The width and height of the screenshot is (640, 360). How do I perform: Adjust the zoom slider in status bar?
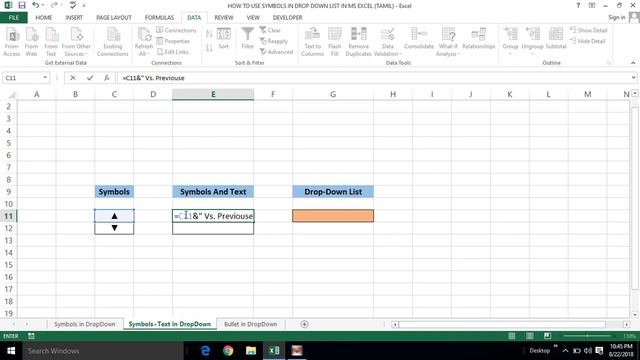coord(587,336)
